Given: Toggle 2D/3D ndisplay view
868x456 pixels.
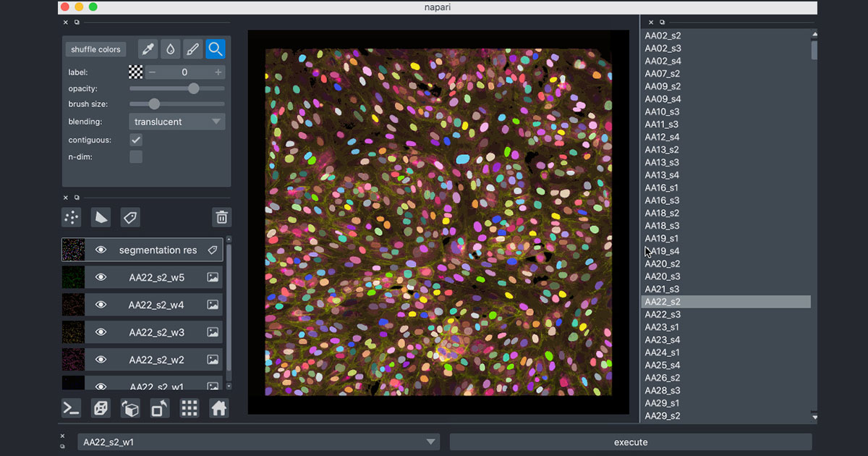Looking at the screenshot, I should click(x=101, y=408).
